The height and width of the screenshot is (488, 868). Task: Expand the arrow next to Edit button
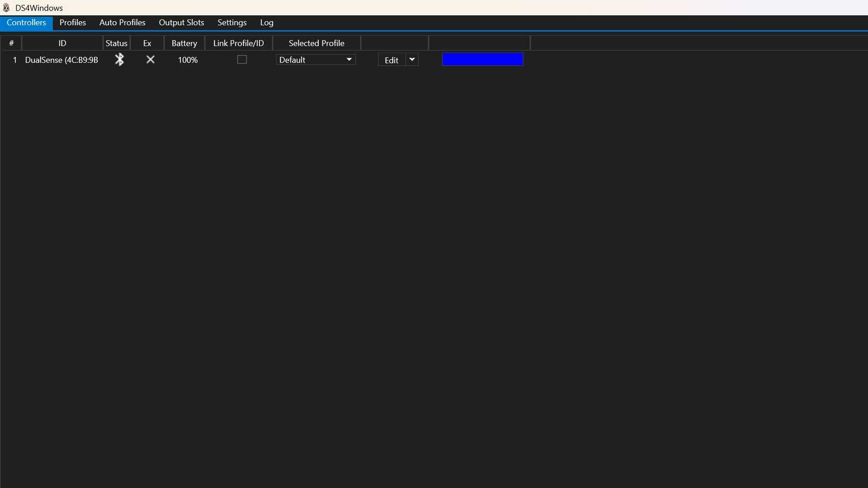[412, 59]
